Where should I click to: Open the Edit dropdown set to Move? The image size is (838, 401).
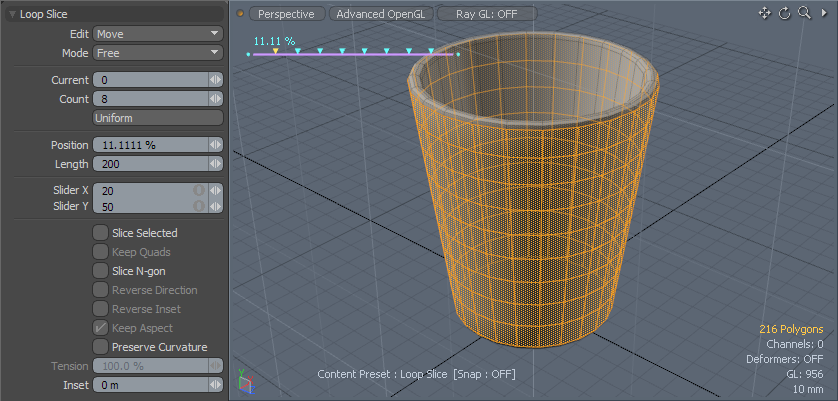157,34
